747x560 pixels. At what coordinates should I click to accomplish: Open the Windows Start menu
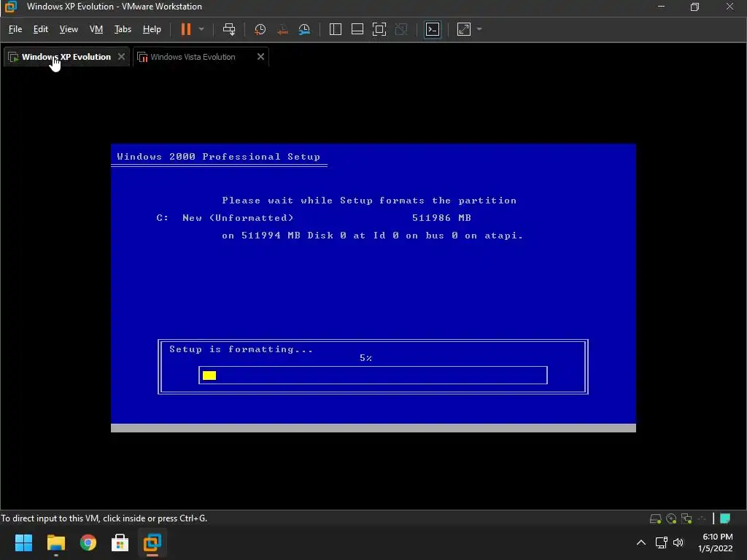click(x=23, y=542)
